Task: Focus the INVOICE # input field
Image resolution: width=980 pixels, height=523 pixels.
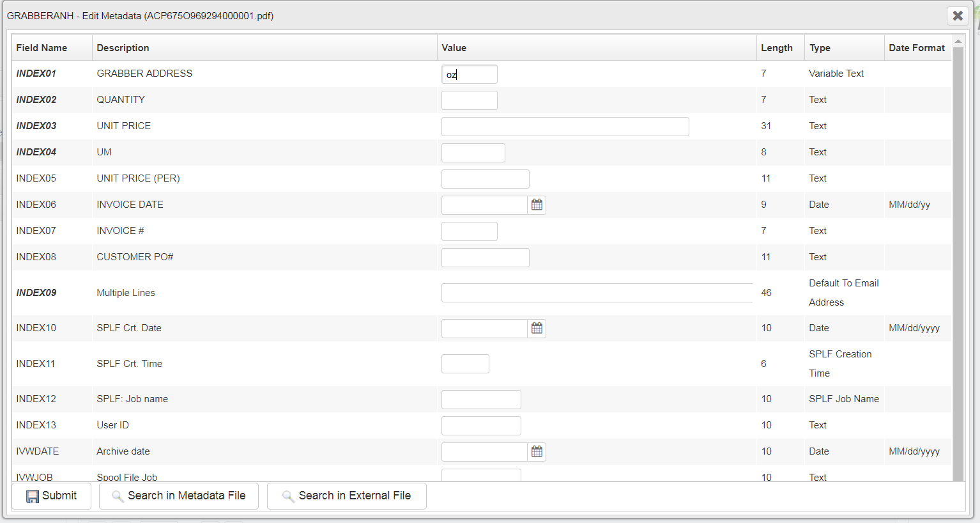Action: pyautogui.click(x=469, y=231)
